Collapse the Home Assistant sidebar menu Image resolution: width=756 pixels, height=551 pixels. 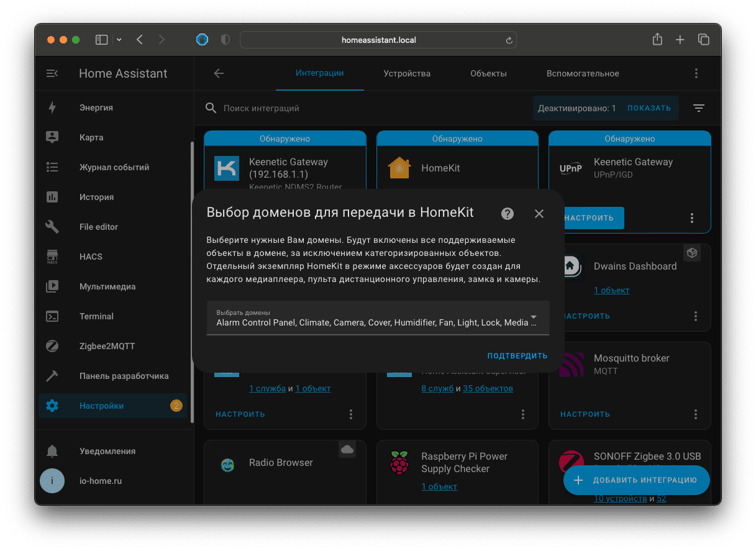point(52,73)
